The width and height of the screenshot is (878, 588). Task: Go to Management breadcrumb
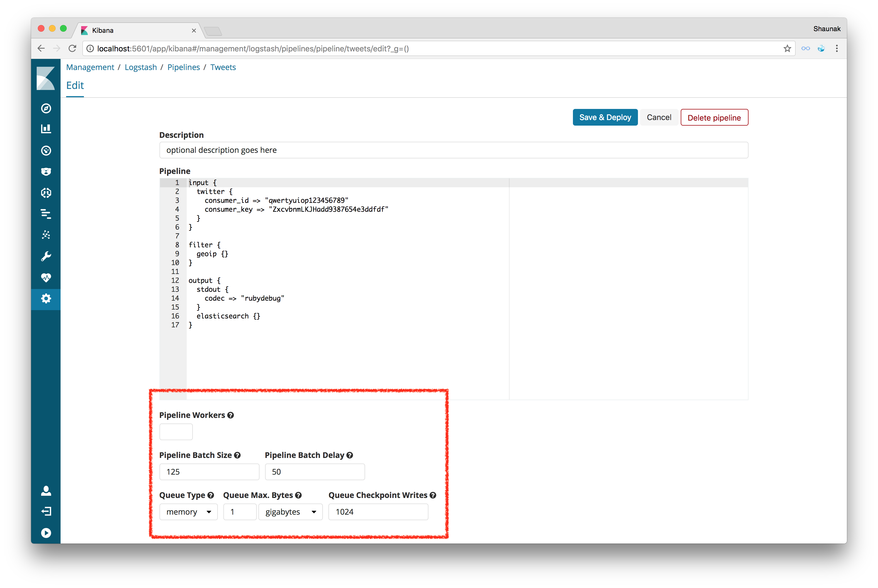point(90,68)
